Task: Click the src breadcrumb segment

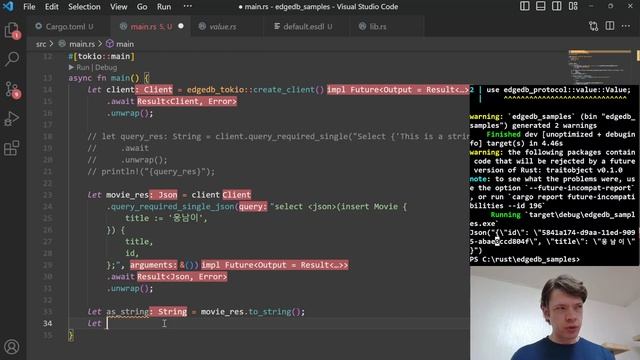Action: click(x=41, y=44)
